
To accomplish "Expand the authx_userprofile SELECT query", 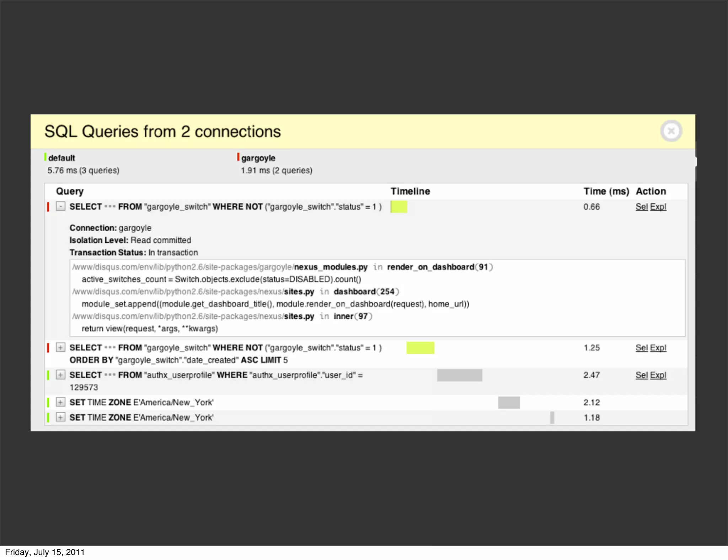I will (x=61, y=375).
